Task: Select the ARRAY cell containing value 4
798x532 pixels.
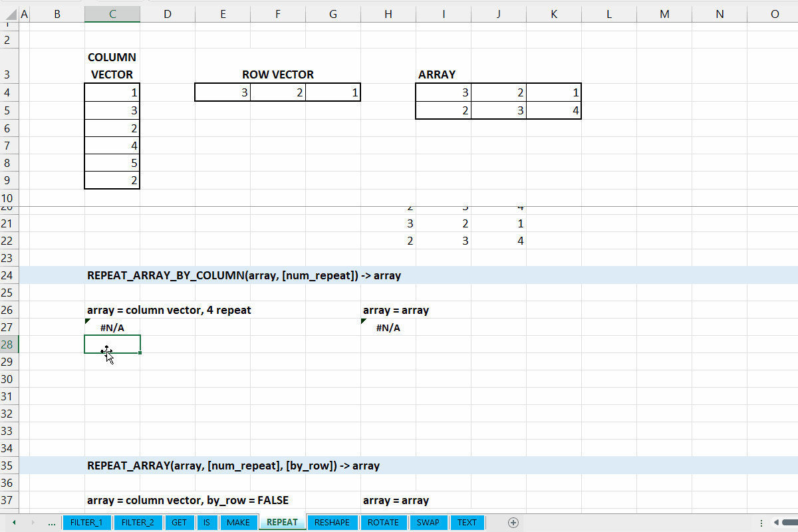Action: (553, 110)
